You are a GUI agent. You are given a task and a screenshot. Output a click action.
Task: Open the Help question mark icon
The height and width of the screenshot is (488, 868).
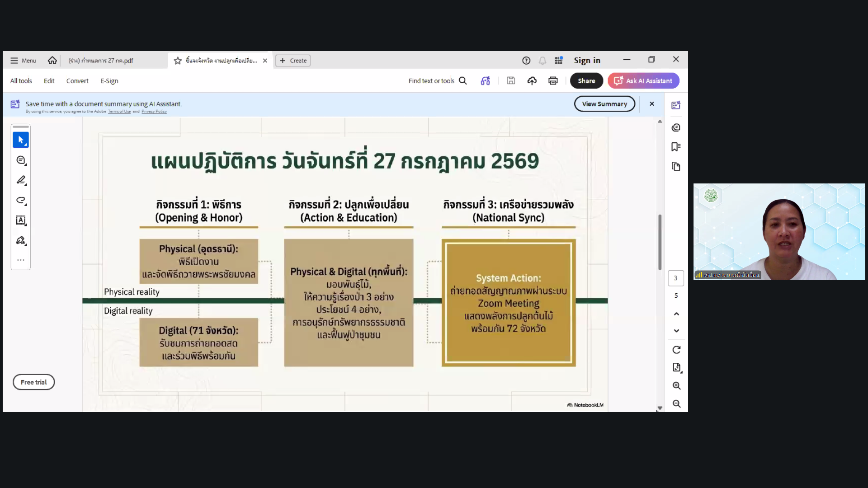(526, 61)
